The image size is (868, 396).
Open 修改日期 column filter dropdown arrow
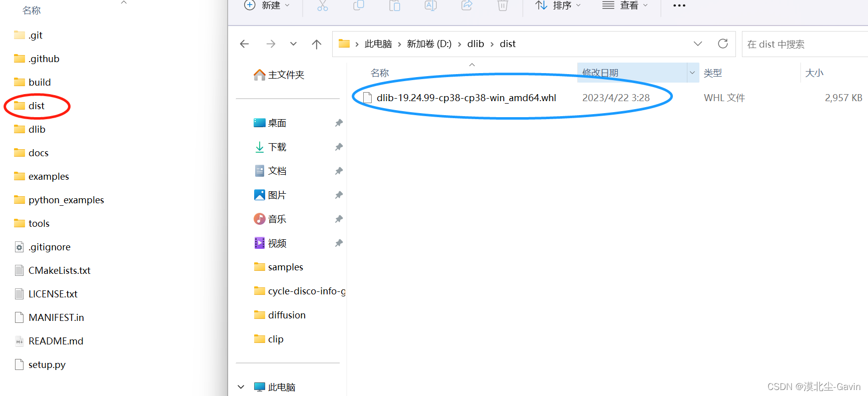[692, 73]
